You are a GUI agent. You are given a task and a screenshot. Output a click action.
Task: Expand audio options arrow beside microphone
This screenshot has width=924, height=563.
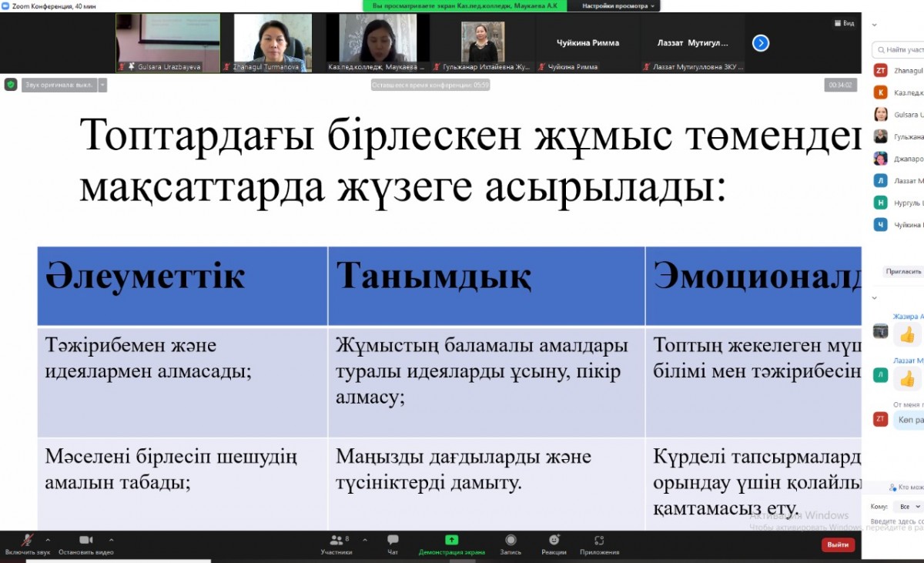tap(48, 540)
